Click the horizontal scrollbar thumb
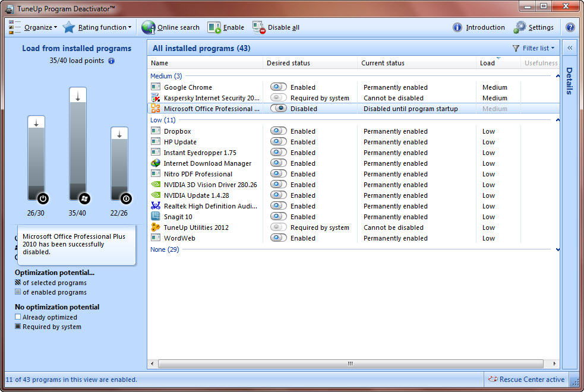The height and width of the screenshot is (392, 584). click(351, 363)
